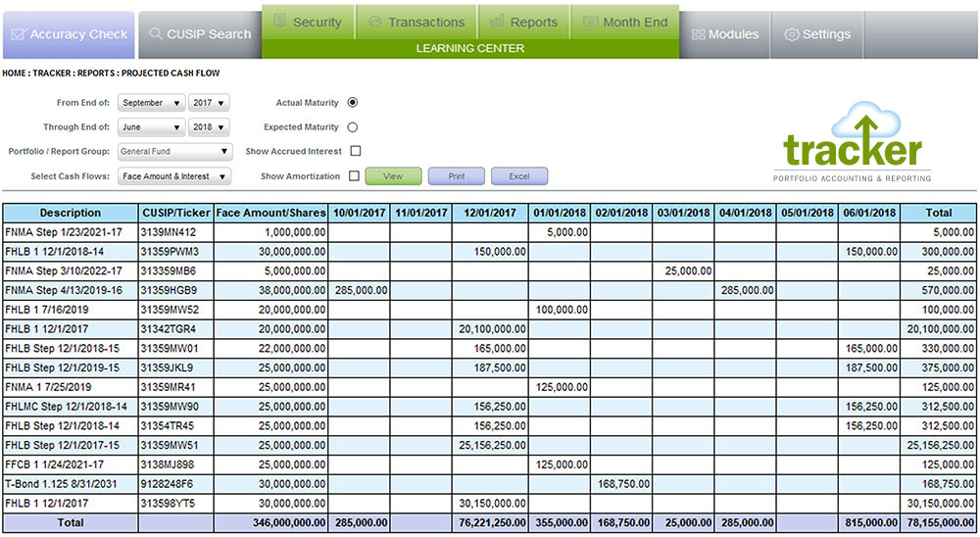The width and height of the screenshot is (980, 537).
Task: Click the Excel export button
Action: click(518, 176)
